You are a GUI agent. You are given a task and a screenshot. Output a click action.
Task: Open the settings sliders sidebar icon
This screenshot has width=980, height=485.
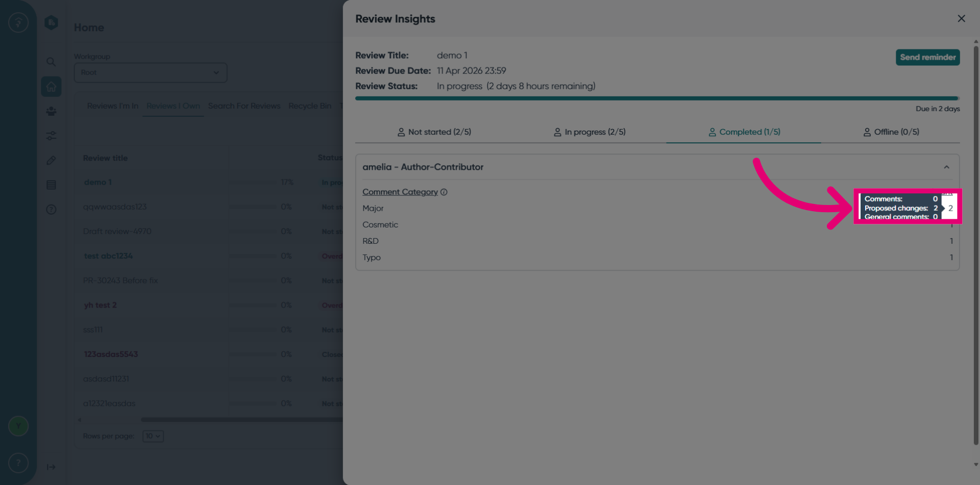point(51,136)
